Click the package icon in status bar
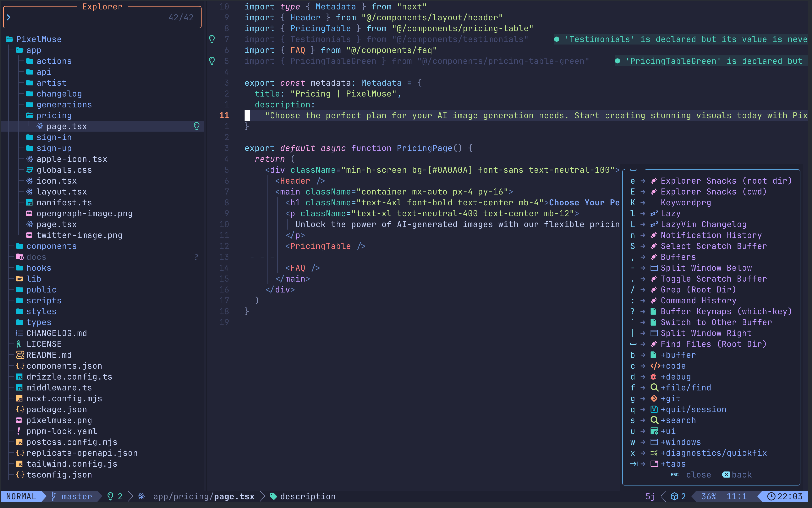The image size is (812, 508). pos(674,496)
